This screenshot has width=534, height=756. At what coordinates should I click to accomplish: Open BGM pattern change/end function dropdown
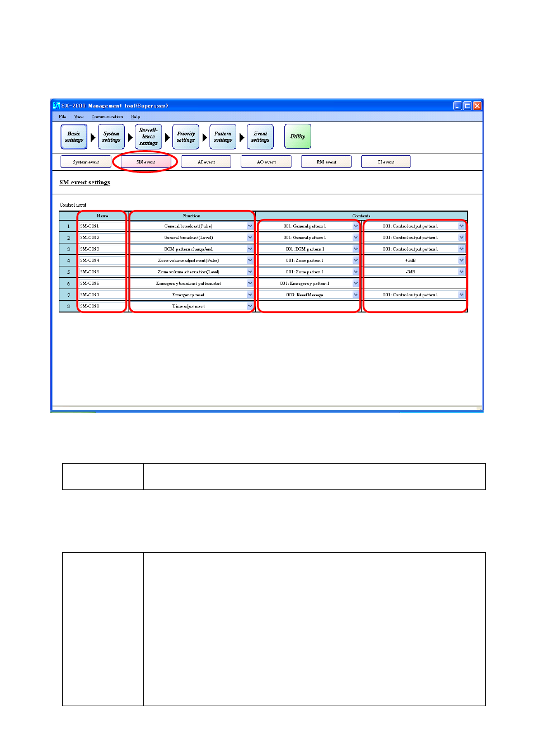coord(250,249)
